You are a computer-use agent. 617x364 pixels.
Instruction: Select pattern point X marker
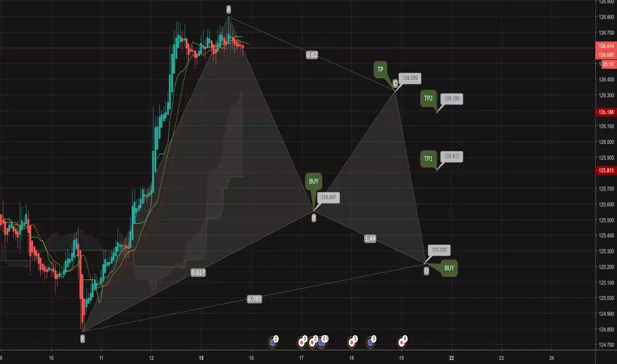[x=82, y=338]
